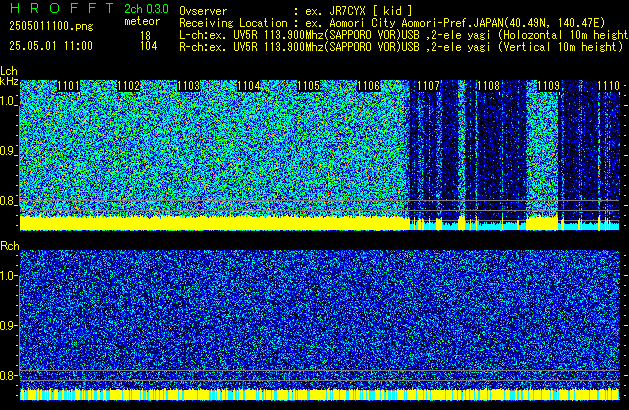Select the filename 2505011100.png
Image resolution: width=629 pixels, height=410 pixels.
[x=51, y=26]
